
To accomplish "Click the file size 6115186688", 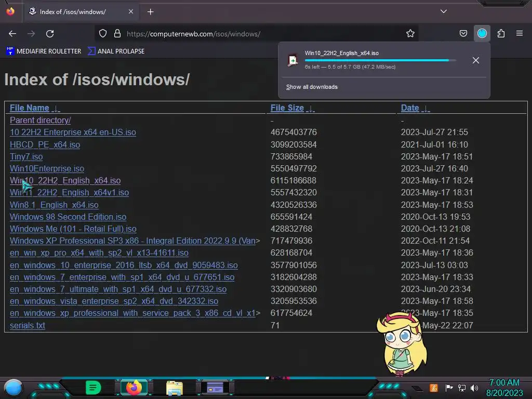I will pos(293,180).
